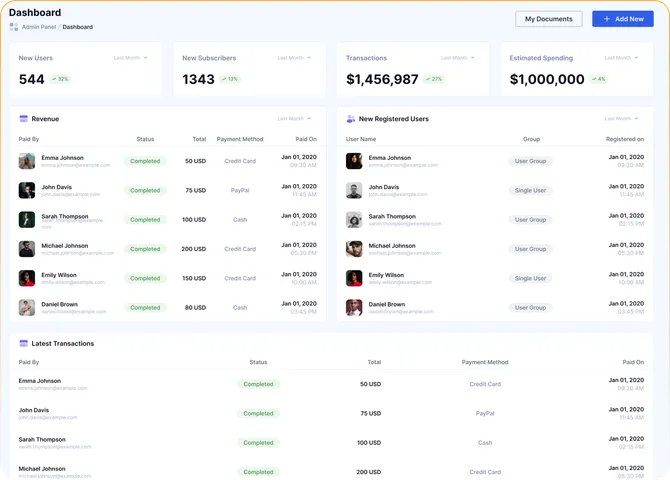Open the Estimated Spending Last Month dropdown
Screen dimensions: 670x480
click(621, 58)
